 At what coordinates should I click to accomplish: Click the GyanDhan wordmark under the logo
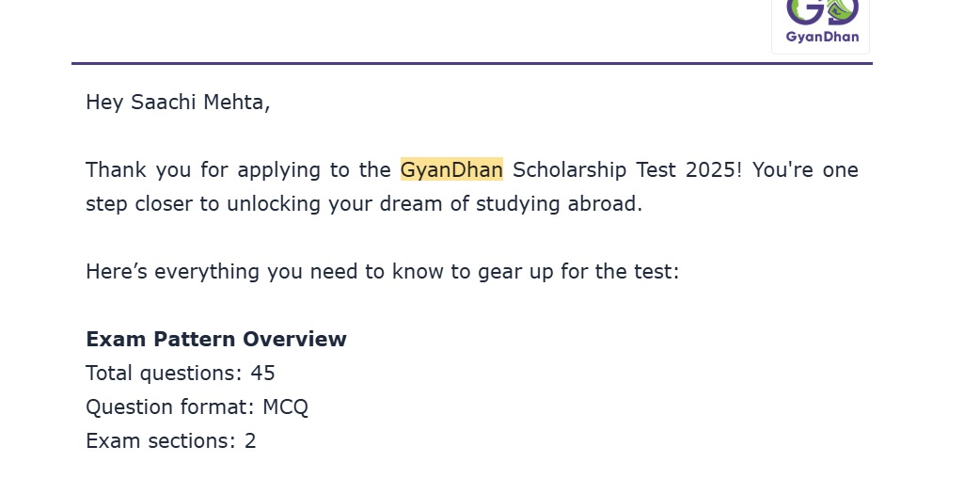(823, 37)
